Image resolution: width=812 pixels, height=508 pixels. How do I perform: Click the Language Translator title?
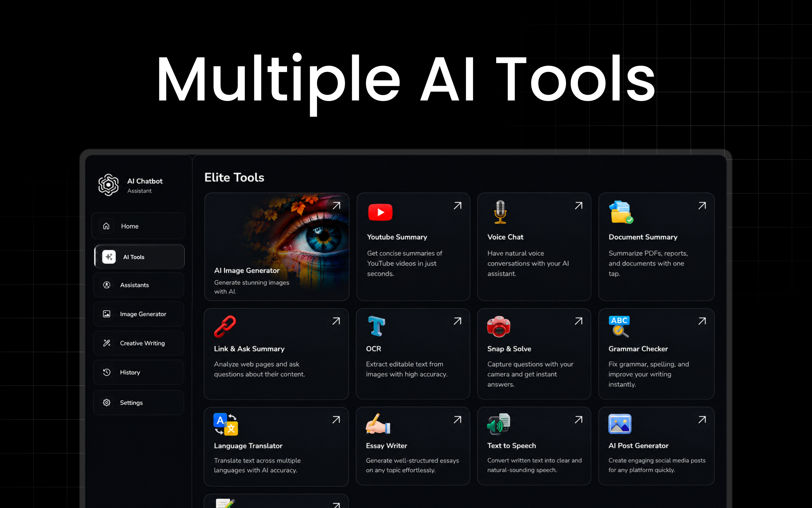(248, 446)
